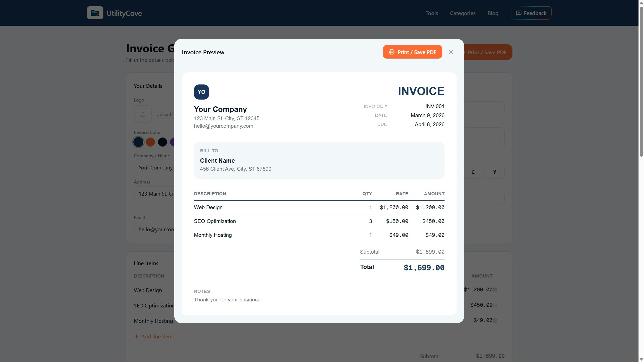Click the UtilityCove logo icon
This screenshot has height=362, width=644.
point(95,13)
